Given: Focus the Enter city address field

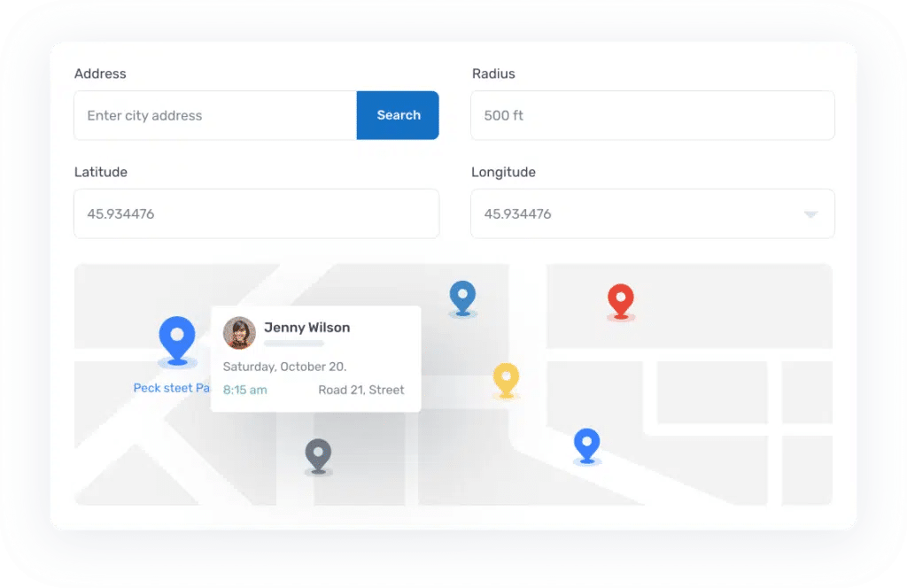Looking at the screenshot, I should point(215,115).
